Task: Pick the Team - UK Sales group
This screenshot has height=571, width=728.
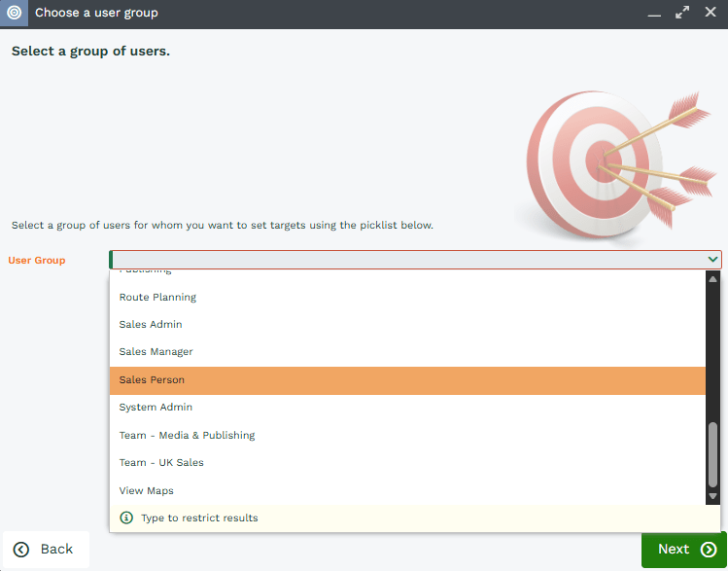Action: point(161,462)
